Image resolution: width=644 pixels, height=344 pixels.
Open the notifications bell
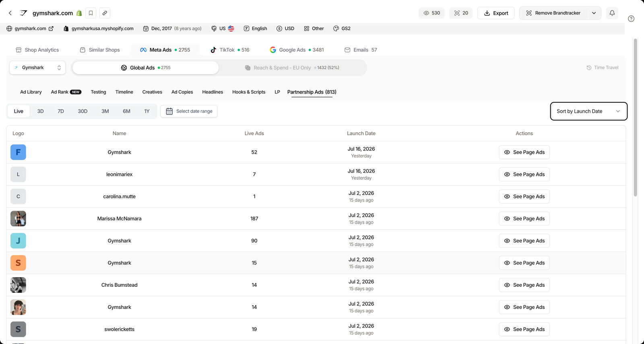[x=612, y=13]
